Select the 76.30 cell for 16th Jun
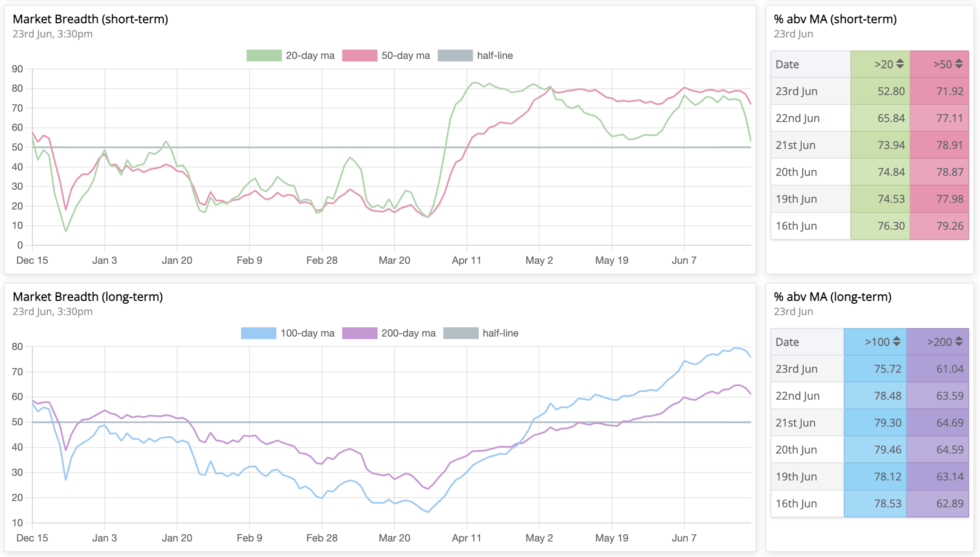 880,226
